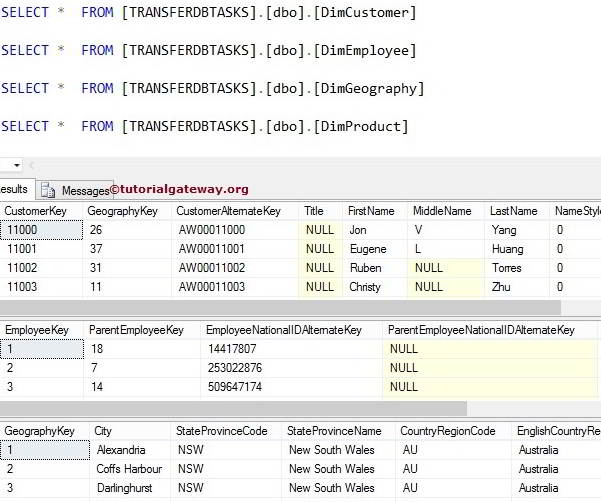
Task: Click the 253022876 national ID cell
Action: click(x=291, y=368)
